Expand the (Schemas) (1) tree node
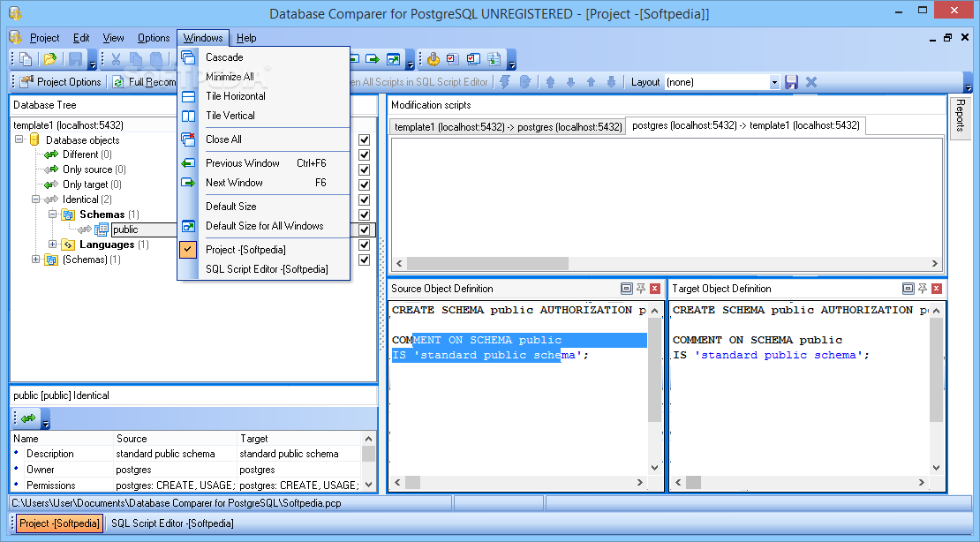Image resolution: width=980 pixels, height=542 pixels. pyautogui.click(x=35, y=260)
